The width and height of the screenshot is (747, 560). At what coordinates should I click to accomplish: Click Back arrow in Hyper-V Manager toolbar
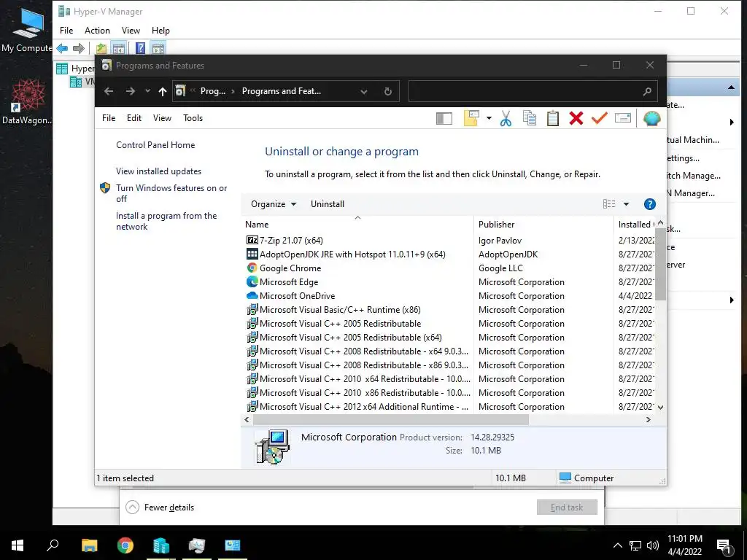tap(62, 48)
